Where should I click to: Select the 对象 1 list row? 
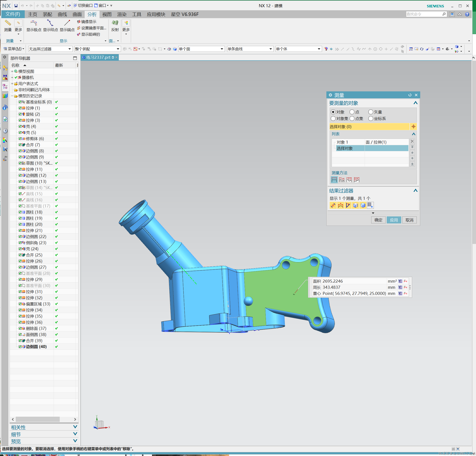370,142
